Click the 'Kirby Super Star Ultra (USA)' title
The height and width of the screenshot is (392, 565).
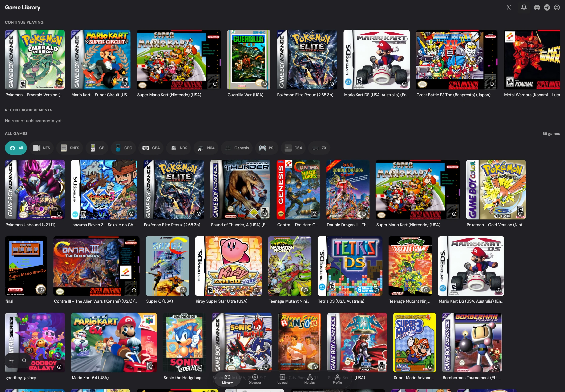click(x=222, y=301)
